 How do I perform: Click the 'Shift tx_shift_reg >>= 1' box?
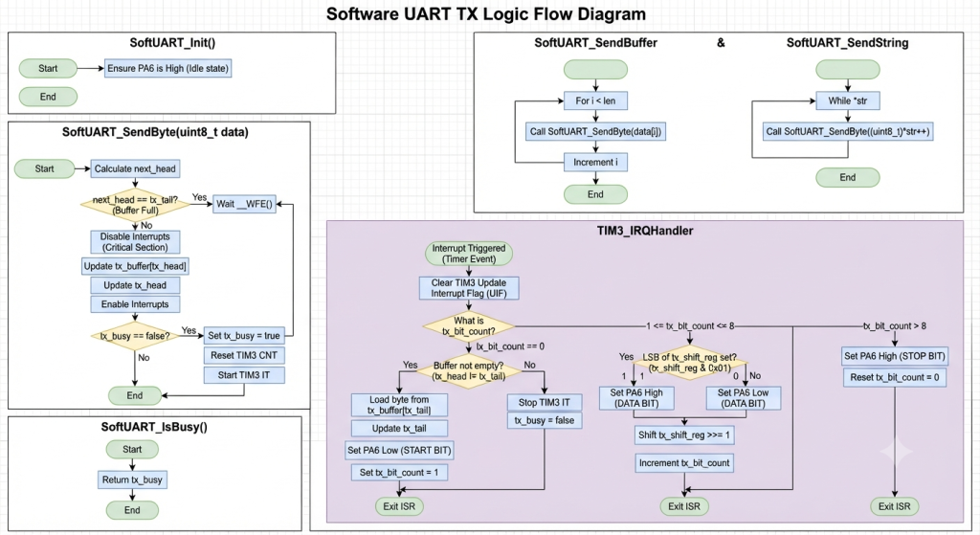click(684, 435)
